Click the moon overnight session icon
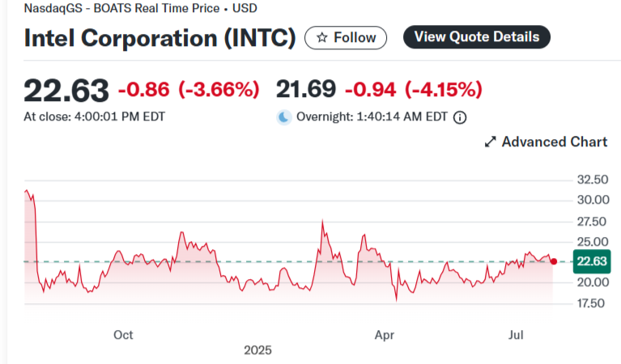The width and height of the screenshot is (621, 364). point(283,117)
